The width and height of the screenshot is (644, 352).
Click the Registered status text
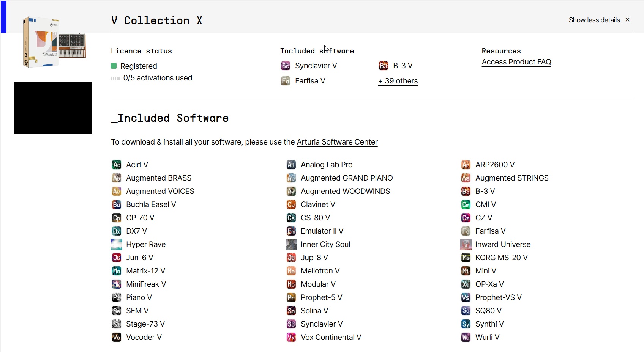tap(139, 66)
